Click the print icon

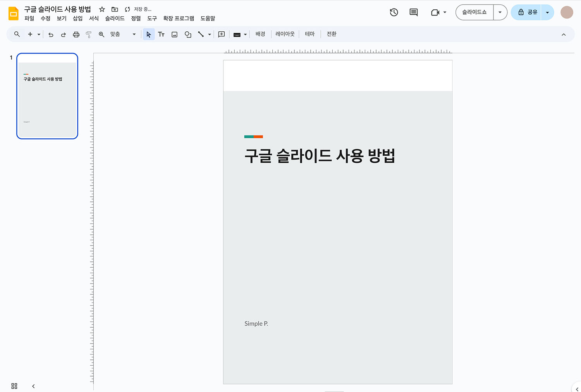(x=76, y=34)
